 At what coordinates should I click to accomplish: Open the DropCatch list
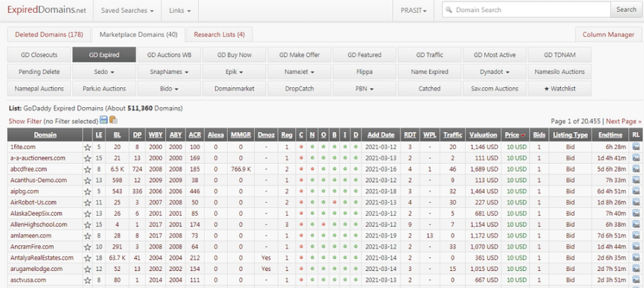(x=300, y=89)
